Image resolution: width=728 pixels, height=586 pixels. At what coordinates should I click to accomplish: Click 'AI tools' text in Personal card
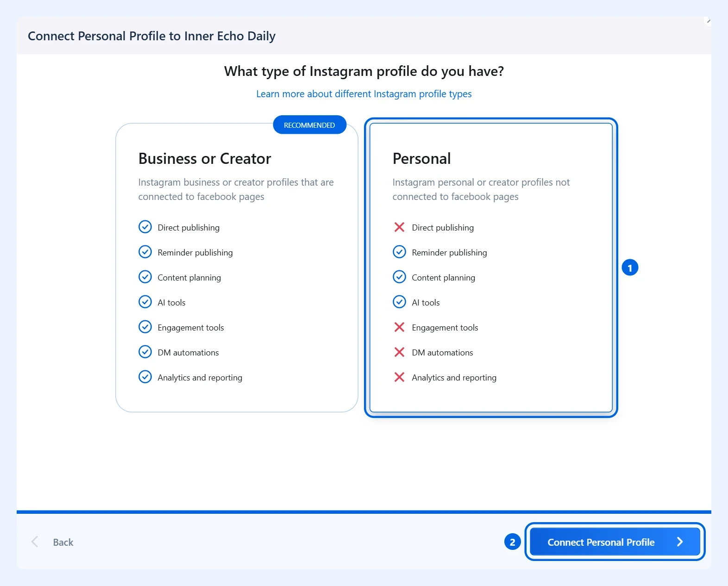(426, 303)
